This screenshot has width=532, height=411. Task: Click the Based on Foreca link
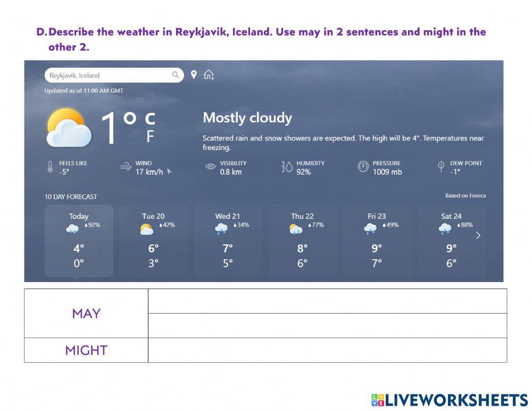[465, 196]
